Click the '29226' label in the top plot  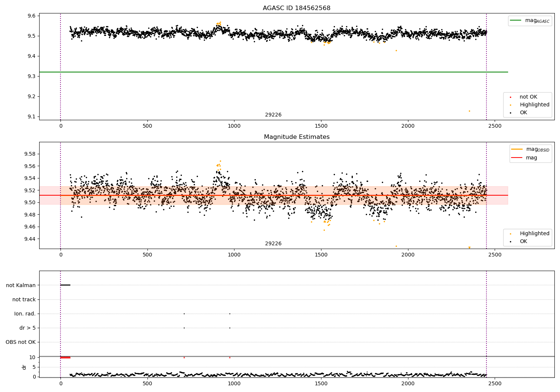(x=273, y=115)
